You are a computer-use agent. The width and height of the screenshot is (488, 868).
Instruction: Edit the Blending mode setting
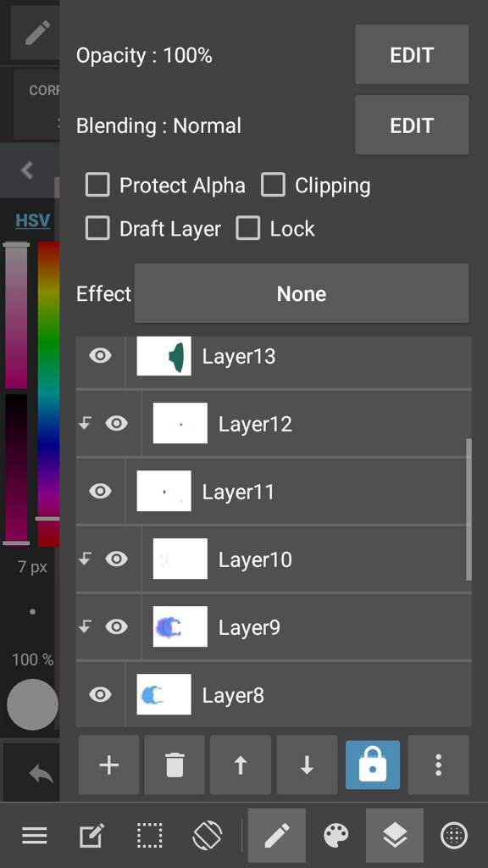coord(412,125)
